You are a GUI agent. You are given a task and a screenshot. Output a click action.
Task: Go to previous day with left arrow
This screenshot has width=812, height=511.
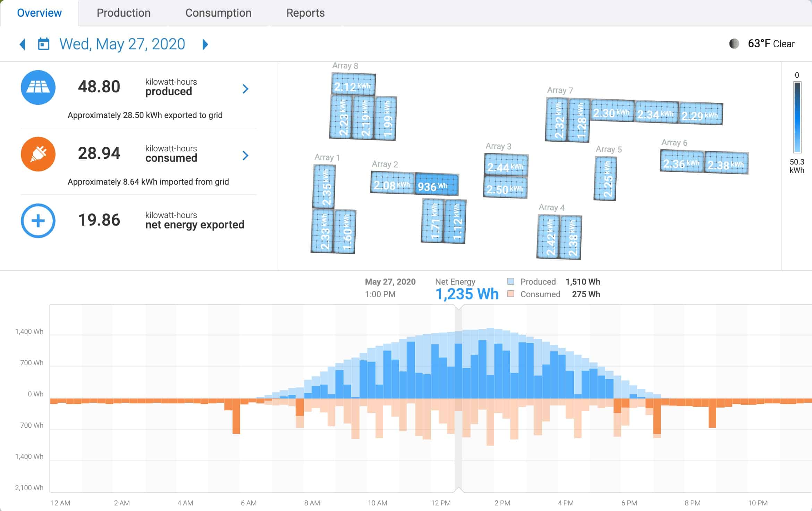click(23, 44)
